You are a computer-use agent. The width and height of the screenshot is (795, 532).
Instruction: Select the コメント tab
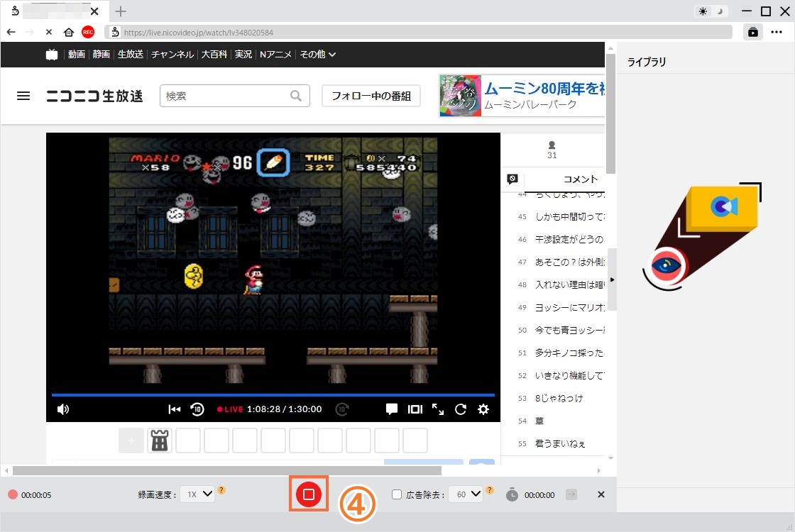pos(581,179)
